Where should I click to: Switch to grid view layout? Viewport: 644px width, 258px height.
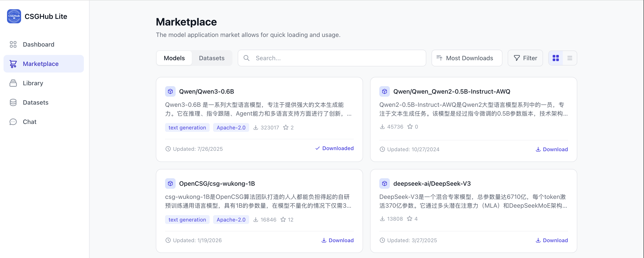pos(556,58)
